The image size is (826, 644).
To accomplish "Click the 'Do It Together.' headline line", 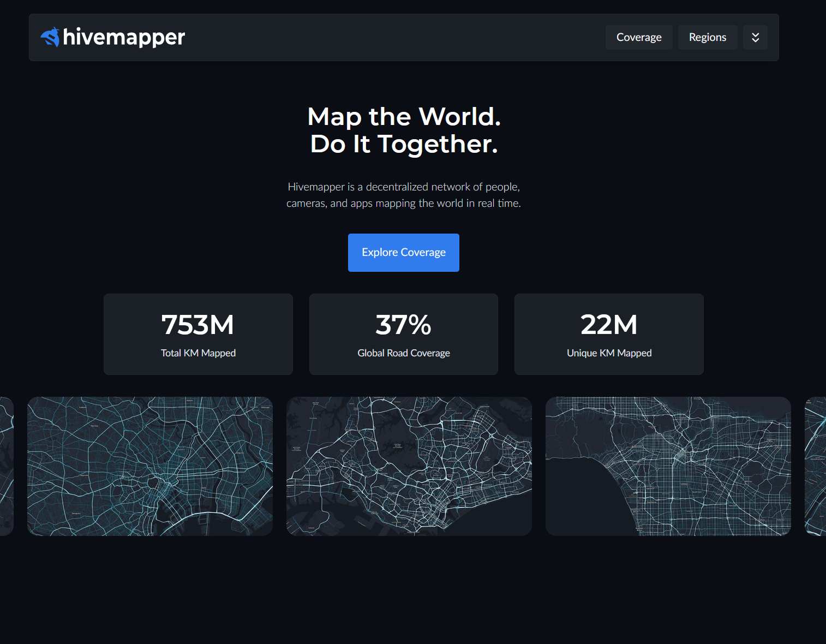I will tap(404, 144).
